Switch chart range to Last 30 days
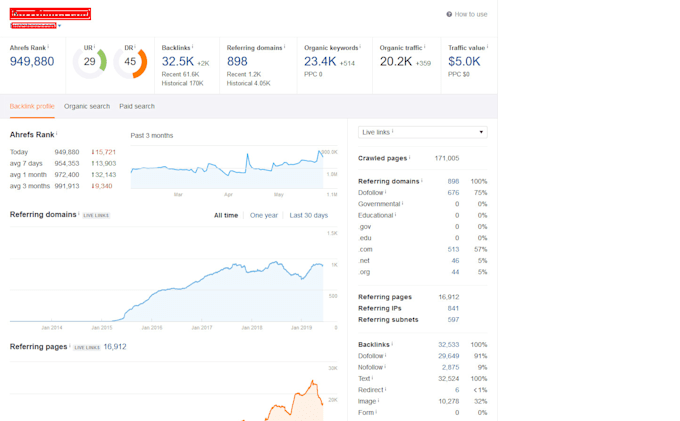The height and width of the screenshot is (421, 680). tap(308, 215)
